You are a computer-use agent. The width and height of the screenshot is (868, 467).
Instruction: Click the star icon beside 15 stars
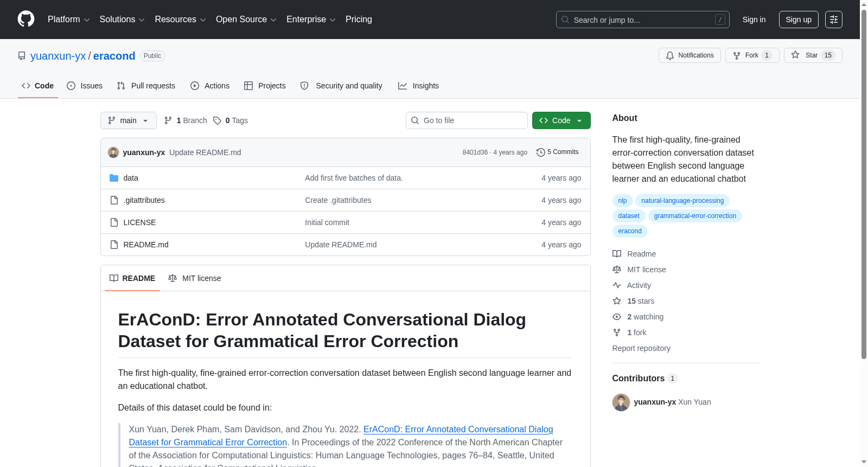[617, 301]
